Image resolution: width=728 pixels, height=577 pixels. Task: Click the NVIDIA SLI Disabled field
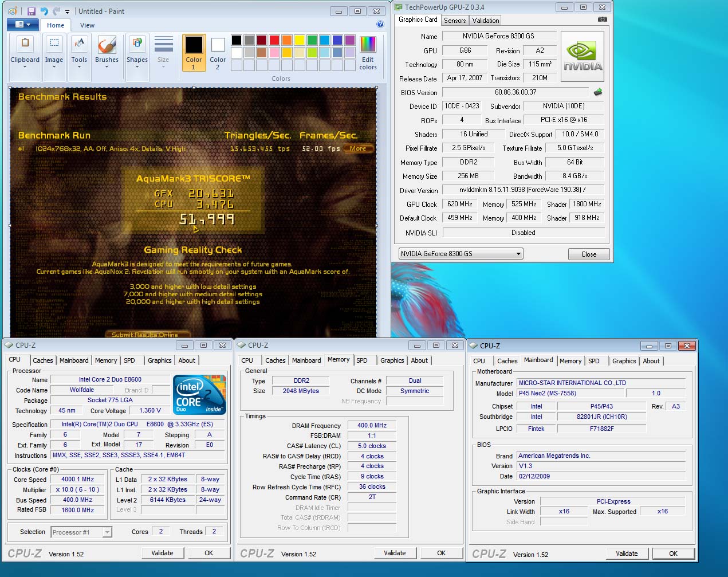coord(524,233)
